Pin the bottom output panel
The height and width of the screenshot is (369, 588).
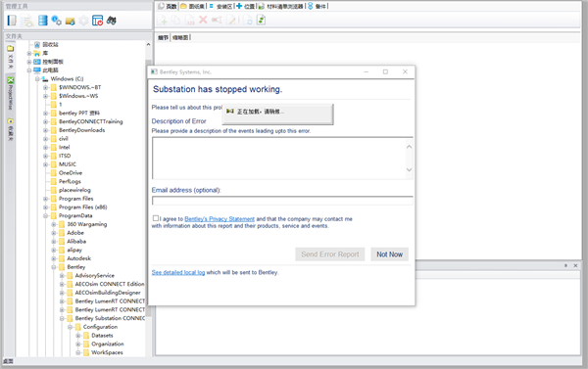565,265
